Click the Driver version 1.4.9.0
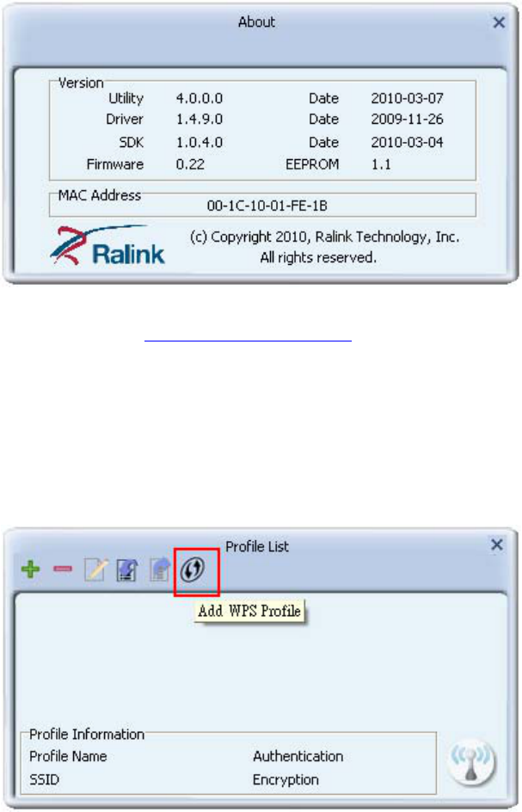522x812 pixels. [200, 119]
